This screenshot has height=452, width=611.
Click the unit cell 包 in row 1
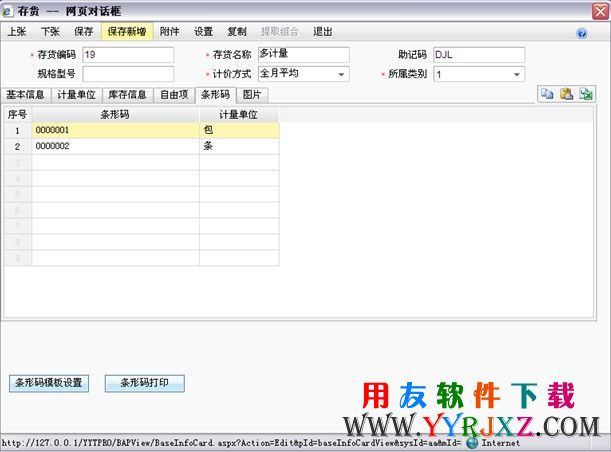pyautogui.click(x=239, y=130)
